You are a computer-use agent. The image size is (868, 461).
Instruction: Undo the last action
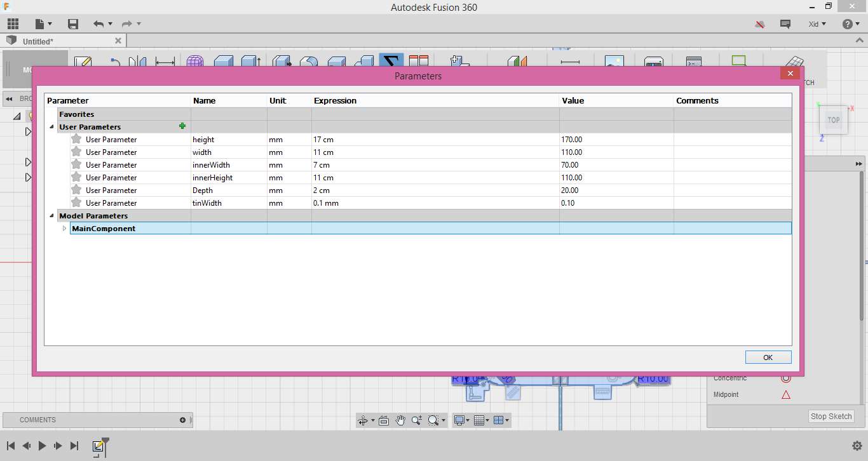[x=98, y=24]
